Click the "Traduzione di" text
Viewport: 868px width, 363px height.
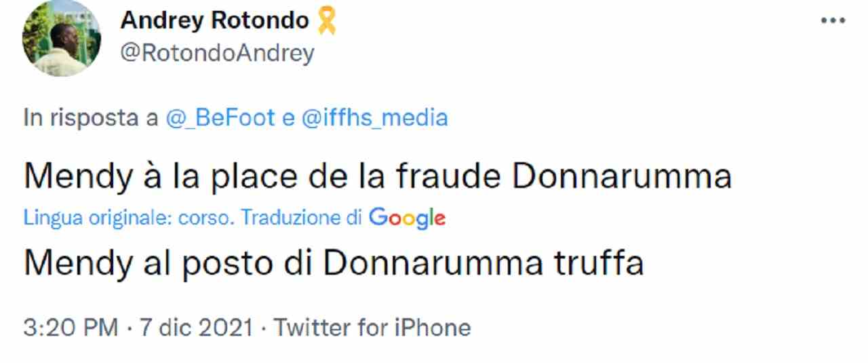(x=302, y=218)
